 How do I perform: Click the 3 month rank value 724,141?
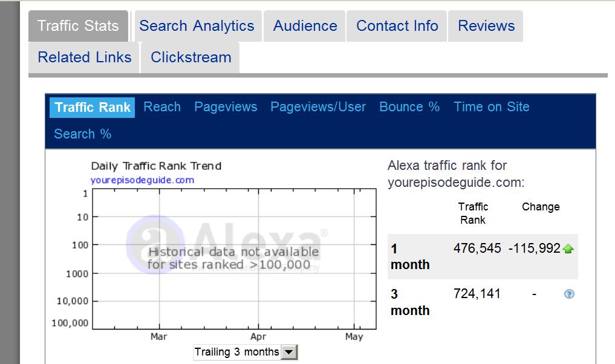pyautogui.click(x=477, y=294)
